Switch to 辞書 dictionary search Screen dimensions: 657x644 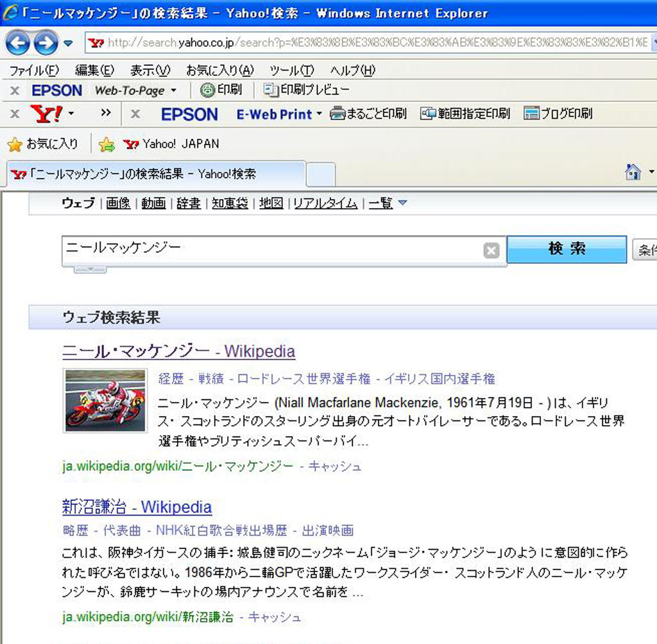tap(189, 204)
